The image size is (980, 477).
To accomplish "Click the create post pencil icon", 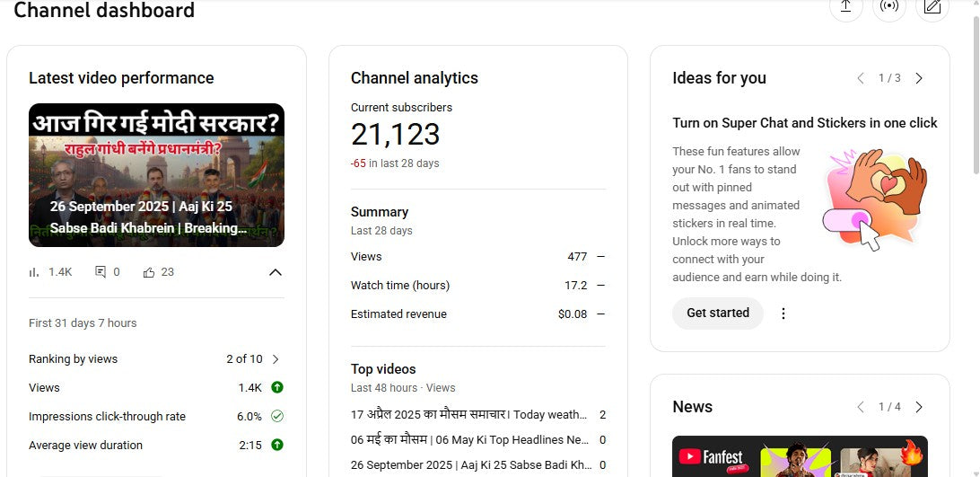I will 932,7.
